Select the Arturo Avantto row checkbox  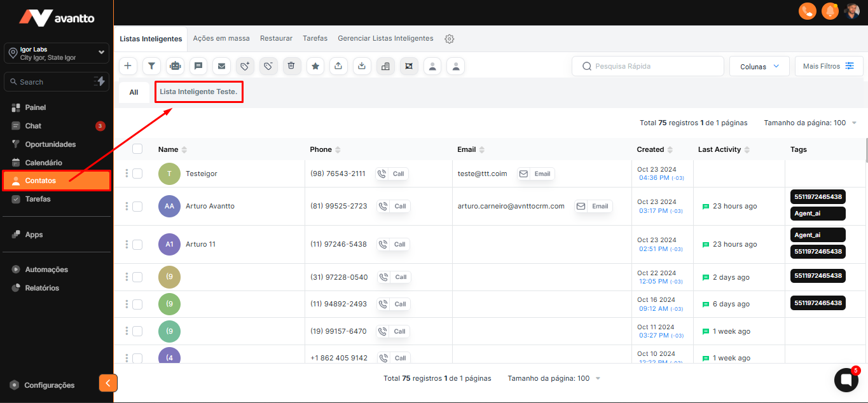click(x=137, y=207)
